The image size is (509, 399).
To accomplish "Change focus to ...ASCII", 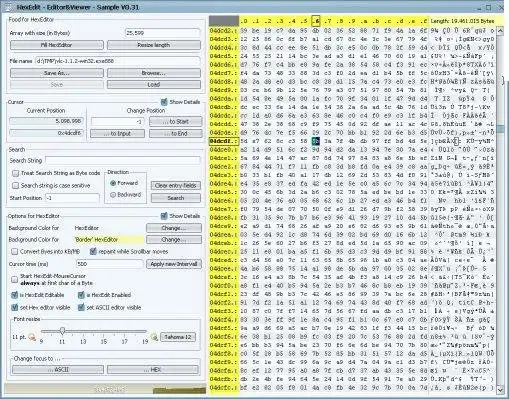I will 58,369.
